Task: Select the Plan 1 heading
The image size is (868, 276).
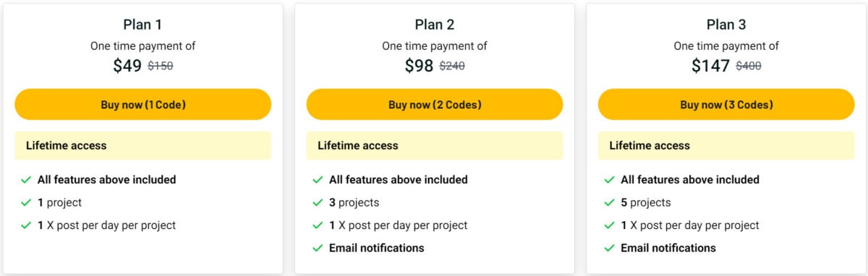Action: click(142, 25)
